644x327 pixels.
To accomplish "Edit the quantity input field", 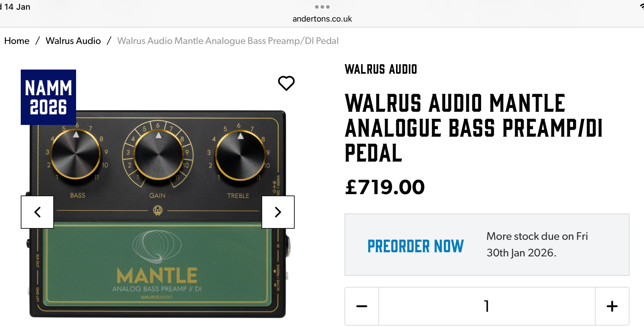I will click(x=487, y=306).
